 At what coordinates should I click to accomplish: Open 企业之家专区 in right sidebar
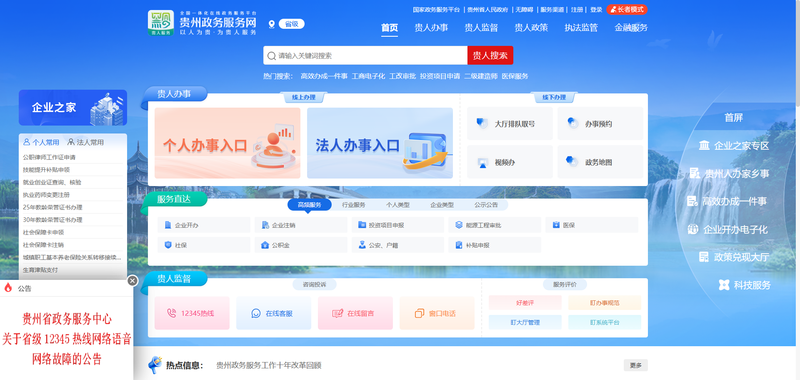click(x=734, y=146)
